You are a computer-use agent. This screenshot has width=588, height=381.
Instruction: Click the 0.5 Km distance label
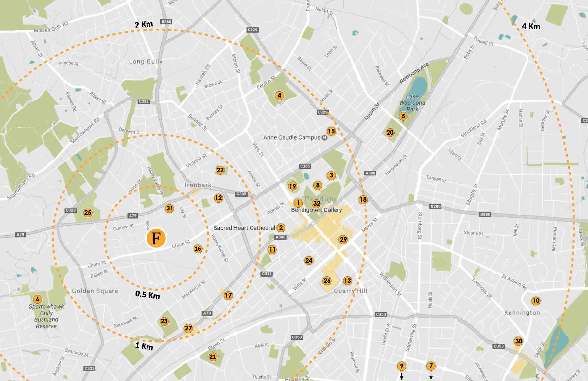coord(147,295)
